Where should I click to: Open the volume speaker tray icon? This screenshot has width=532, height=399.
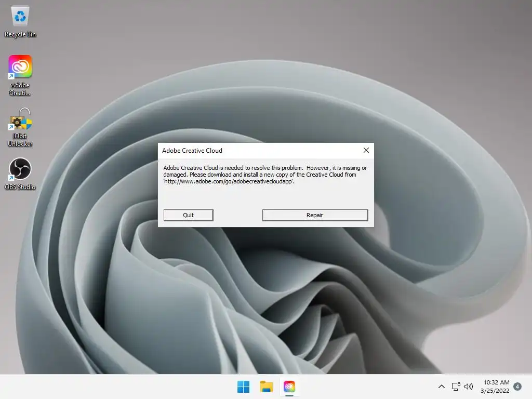point(469,387)
